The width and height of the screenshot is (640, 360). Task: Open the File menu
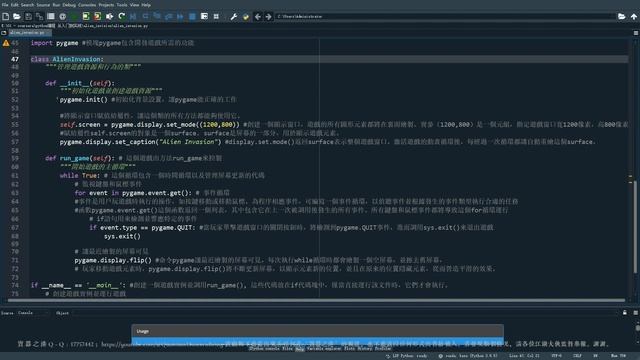tap(5, 5)
